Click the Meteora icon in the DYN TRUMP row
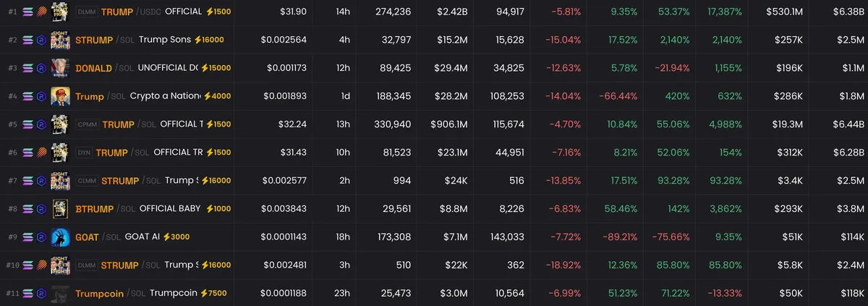Viewport: 868px width, 306px height. pos(41,153)
